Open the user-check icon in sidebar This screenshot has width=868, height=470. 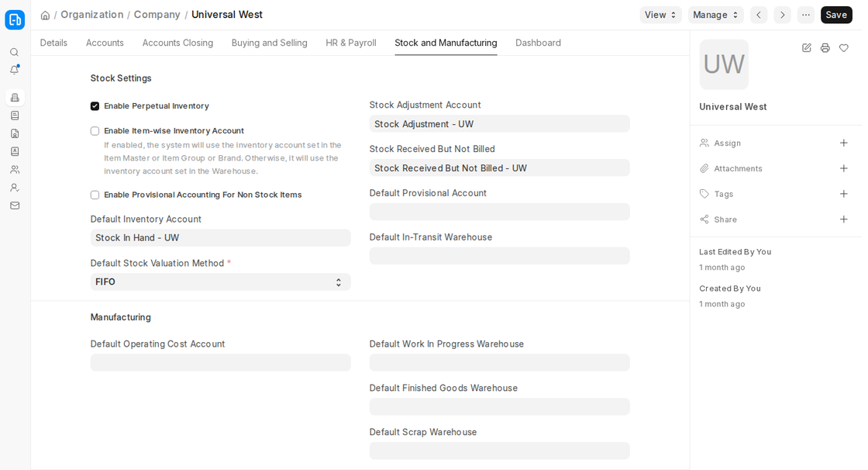(x=15, y=188)
